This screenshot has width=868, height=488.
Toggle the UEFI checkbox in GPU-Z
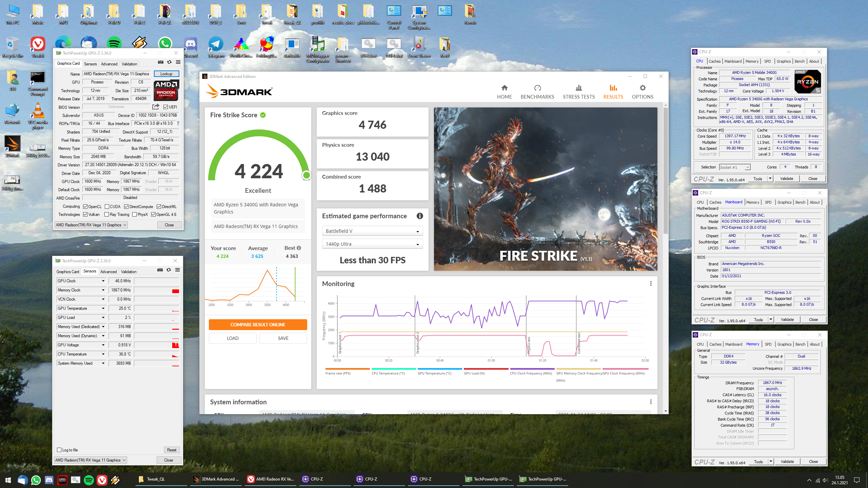(165, 107)
